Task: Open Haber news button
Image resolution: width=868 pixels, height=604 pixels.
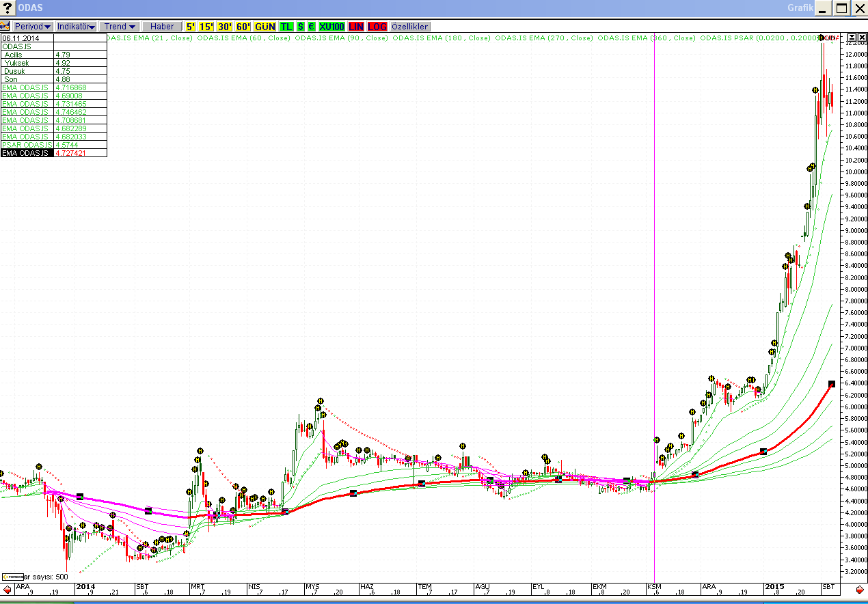Action: point(162,26)
